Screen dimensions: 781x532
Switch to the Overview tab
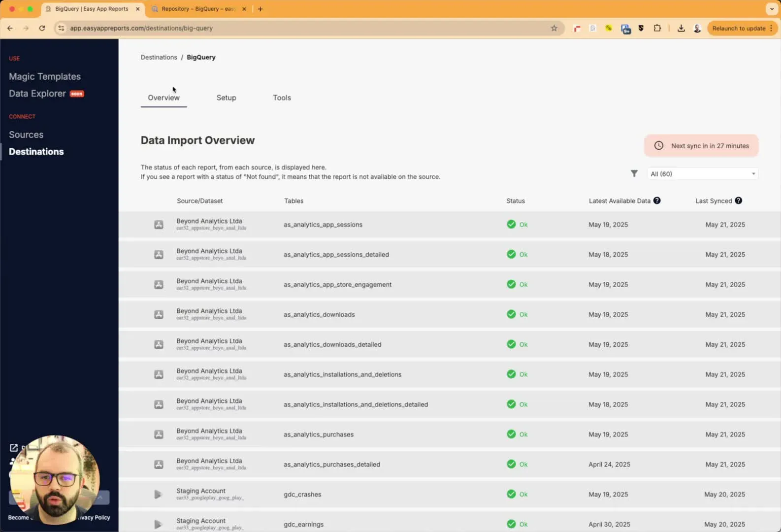163,98
